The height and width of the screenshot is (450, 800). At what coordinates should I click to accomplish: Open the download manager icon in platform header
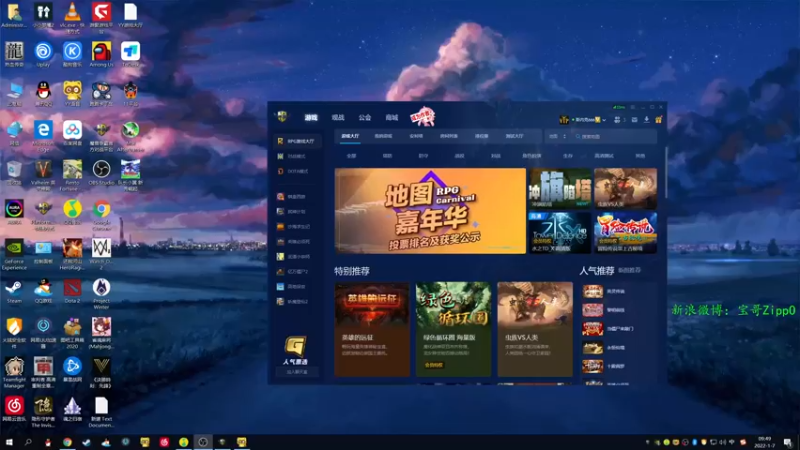(x=646, y=120)
